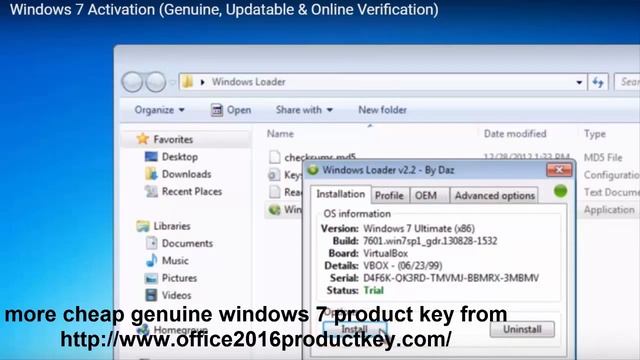Open Downloads in navigation pane

point(187,174)
